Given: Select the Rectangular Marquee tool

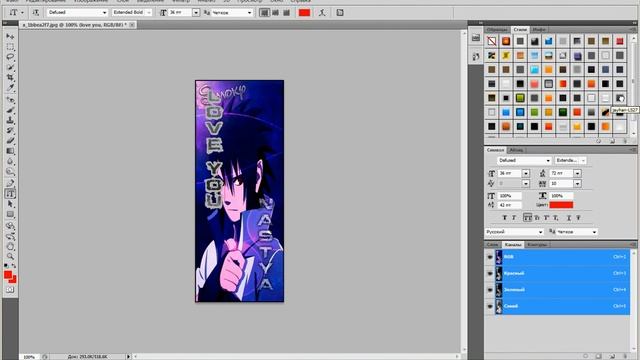Looking at the screenshot, I should point(10,47).
